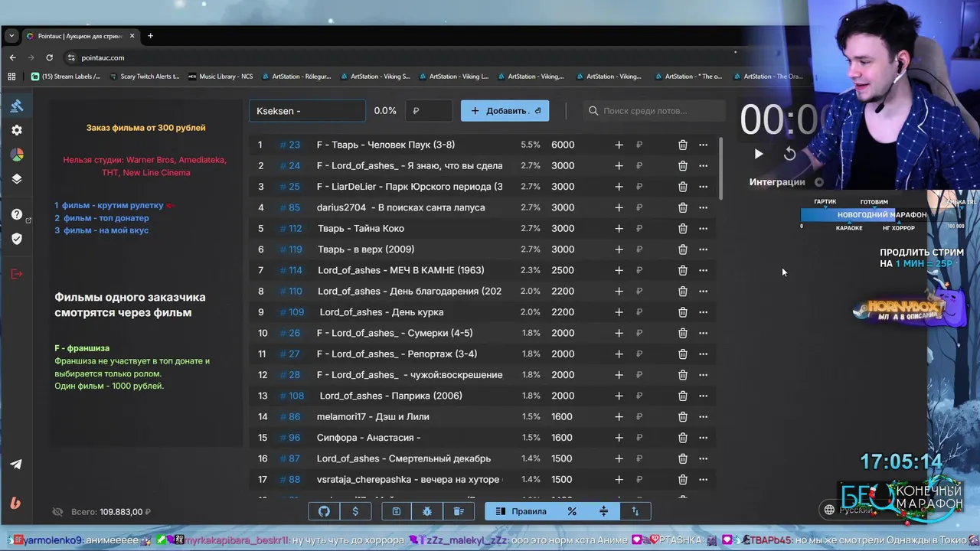Toggle the percent display button
The height and width of the screenshot is (551, 980).
point(572,511)
